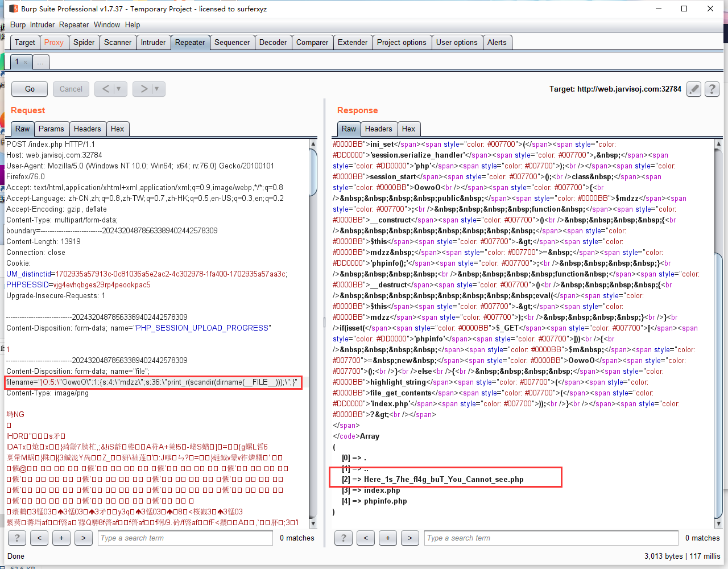Switch to the Intruder tab

tap(154, 42)
